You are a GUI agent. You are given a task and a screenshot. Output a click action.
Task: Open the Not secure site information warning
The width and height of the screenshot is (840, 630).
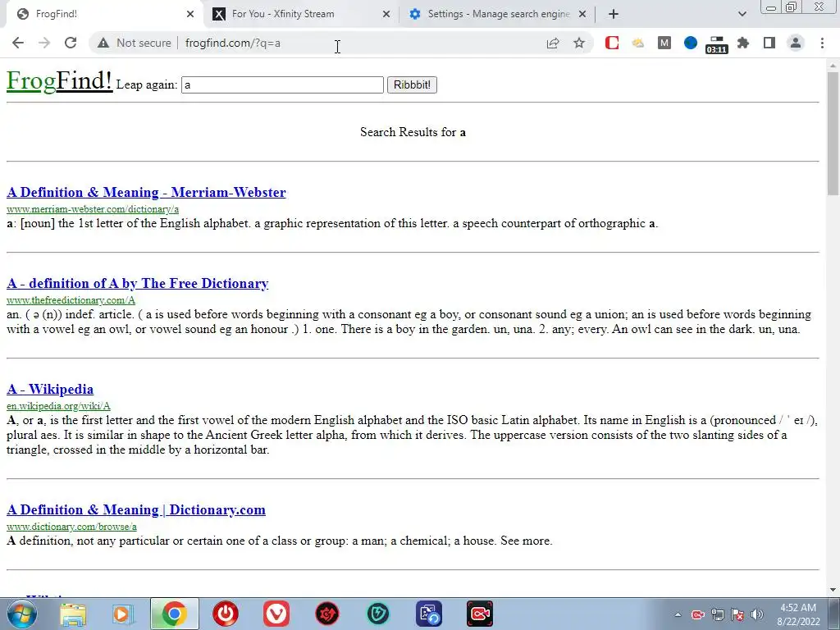click(134, 43)
